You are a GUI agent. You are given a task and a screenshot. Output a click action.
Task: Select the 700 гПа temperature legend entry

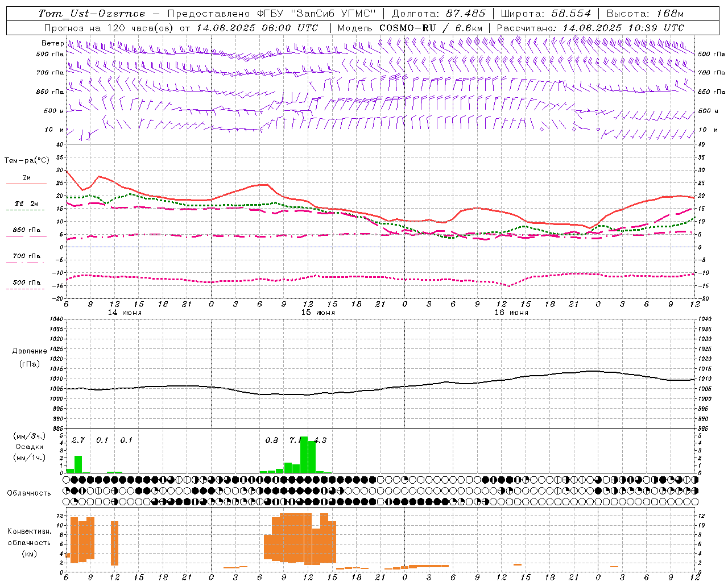pyautogui.click(x=27, y=256)
